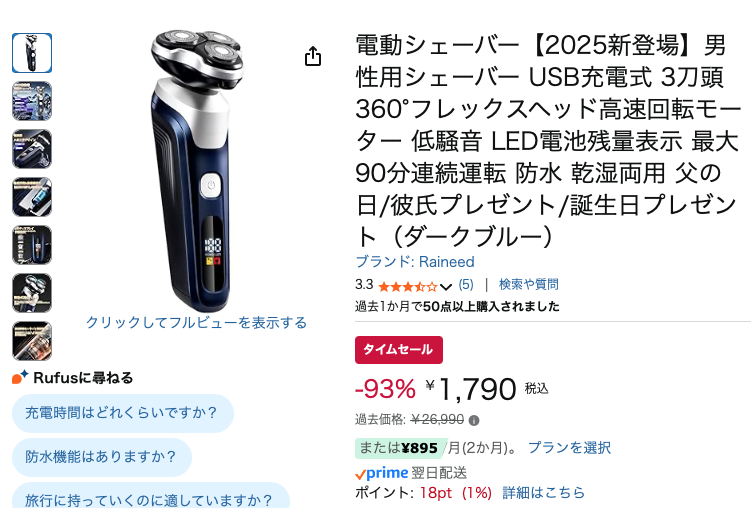Select the fifth product thumbnail
Screen dimensions: 756x508
[32, 245]
